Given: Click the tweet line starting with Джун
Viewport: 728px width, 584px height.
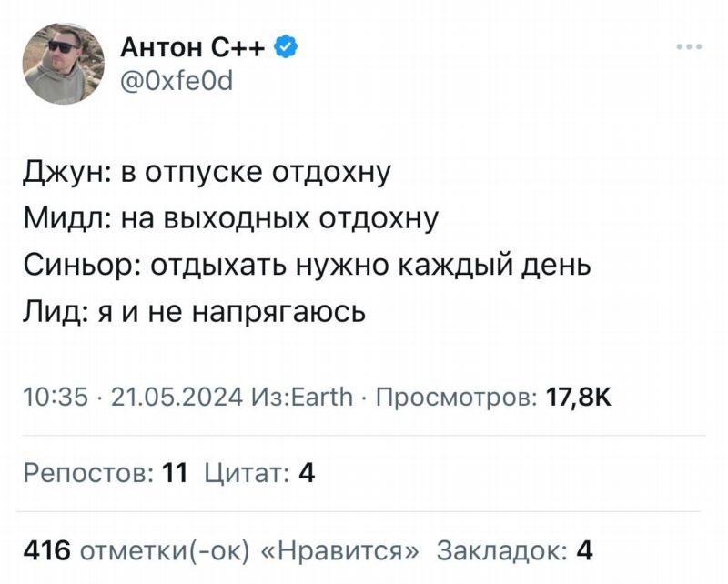Looking at the screenshot, I should click(207, 173).
